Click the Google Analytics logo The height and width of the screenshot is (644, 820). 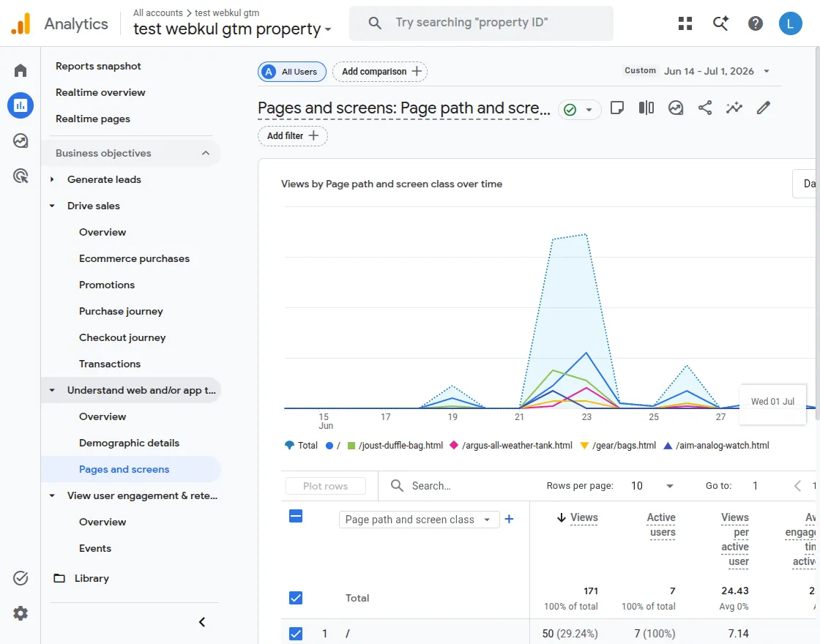[21, 23]
